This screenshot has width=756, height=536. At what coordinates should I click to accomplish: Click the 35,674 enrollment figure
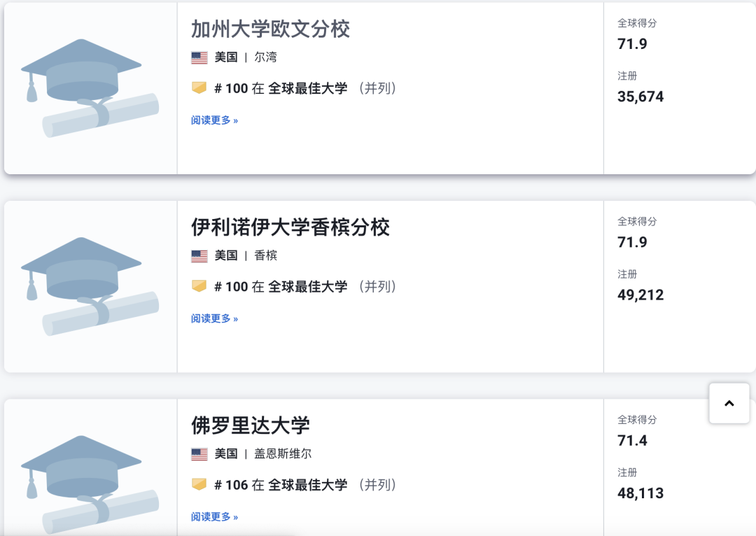coord(640,97)
